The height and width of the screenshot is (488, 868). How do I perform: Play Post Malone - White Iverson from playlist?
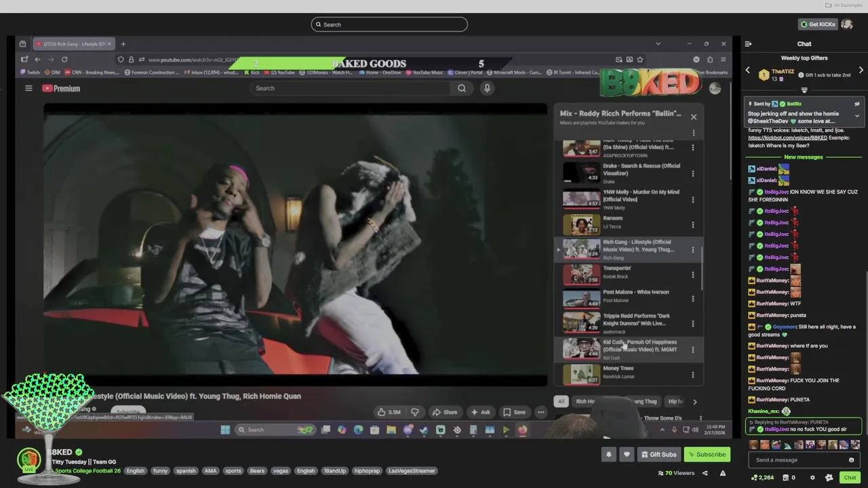[x=627, y=298]
